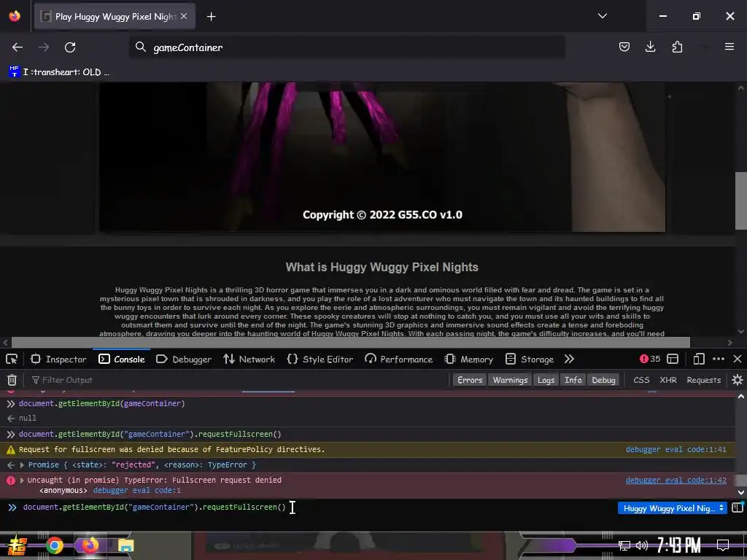This screenshot has height=560, width=747.
Task: Save page to Pocket
Action: click(624, 47)
